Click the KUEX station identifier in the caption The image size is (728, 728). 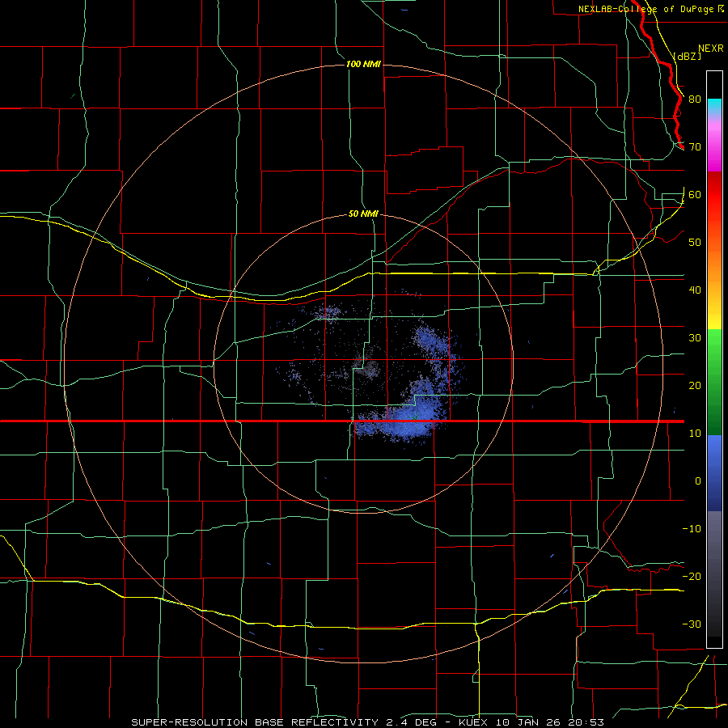pos(474,722)
